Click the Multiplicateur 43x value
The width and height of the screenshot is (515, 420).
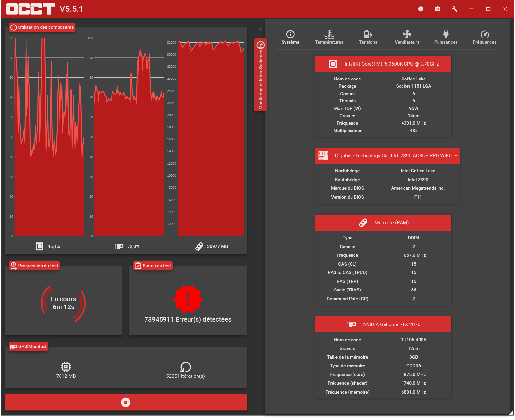point(414,131)
